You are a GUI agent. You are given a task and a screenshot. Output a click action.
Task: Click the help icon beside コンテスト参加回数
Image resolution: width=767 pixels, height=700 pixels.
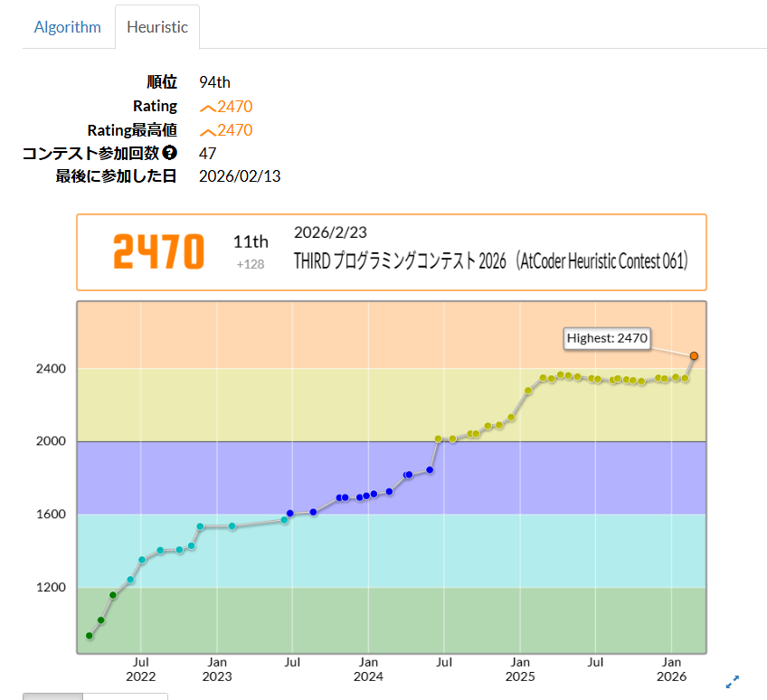click(170, 153)
